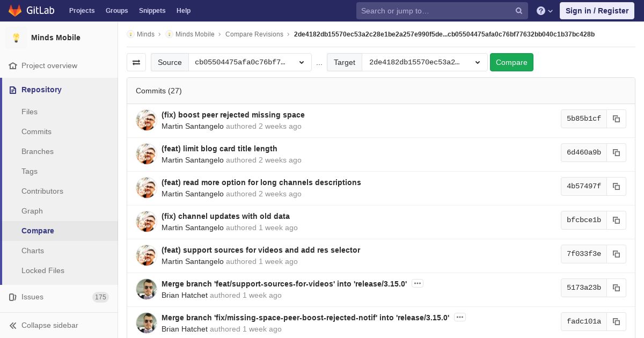Image resolution: width=644 pixels, height=338 pixels.
Task: Open Contributors in sidebar
Action: point(42,191)
